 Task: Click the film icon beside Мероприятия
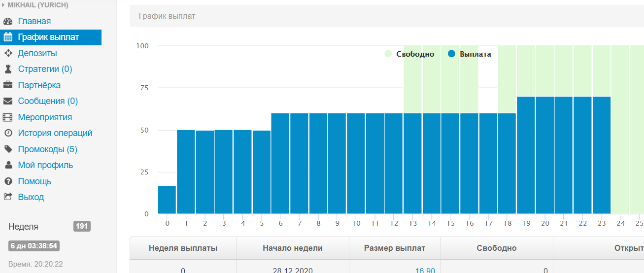[7, 117]
